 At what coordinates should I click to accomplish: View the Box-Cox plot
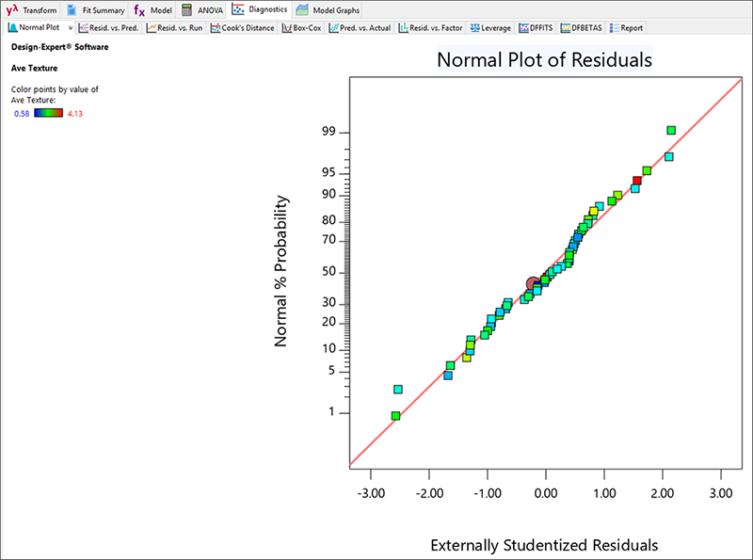coord(301,28)
